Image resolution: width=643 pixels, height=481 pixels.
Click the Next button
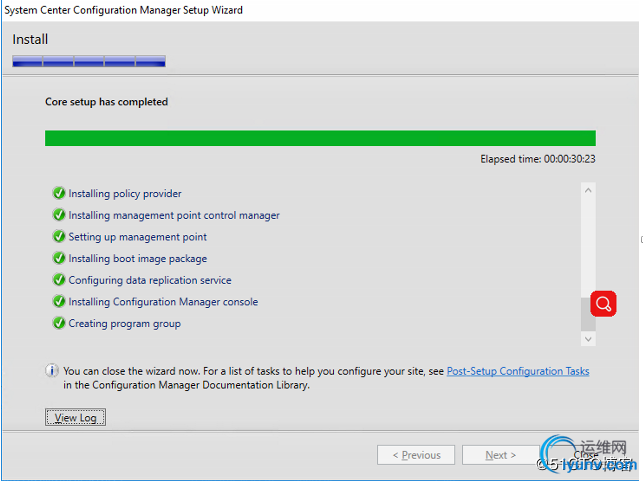pos(500,455)
